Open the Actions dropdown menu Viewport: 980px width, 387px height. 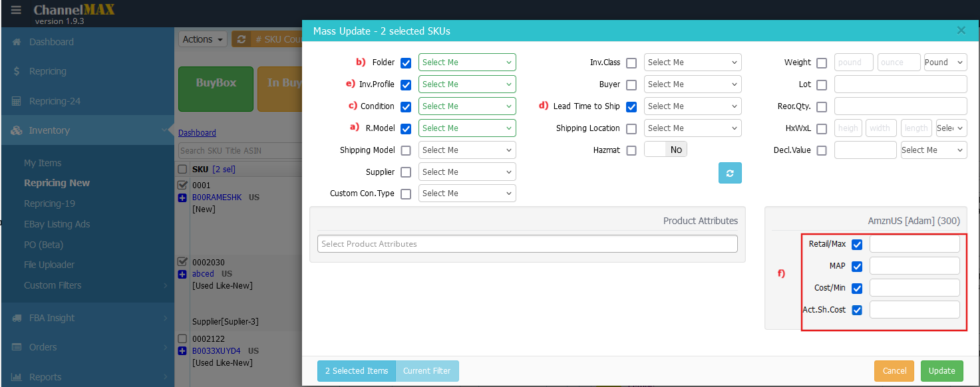pyautogui.click(x=202, y=39)
